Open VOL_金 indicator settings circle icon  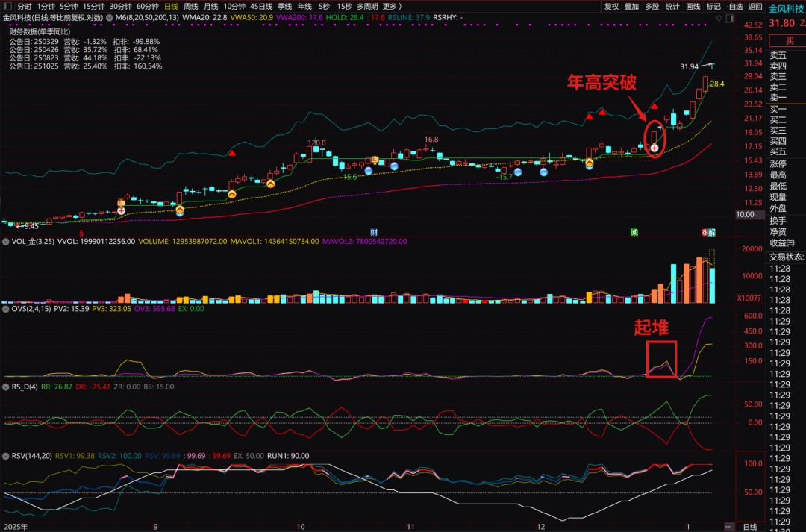click(6, 241)
